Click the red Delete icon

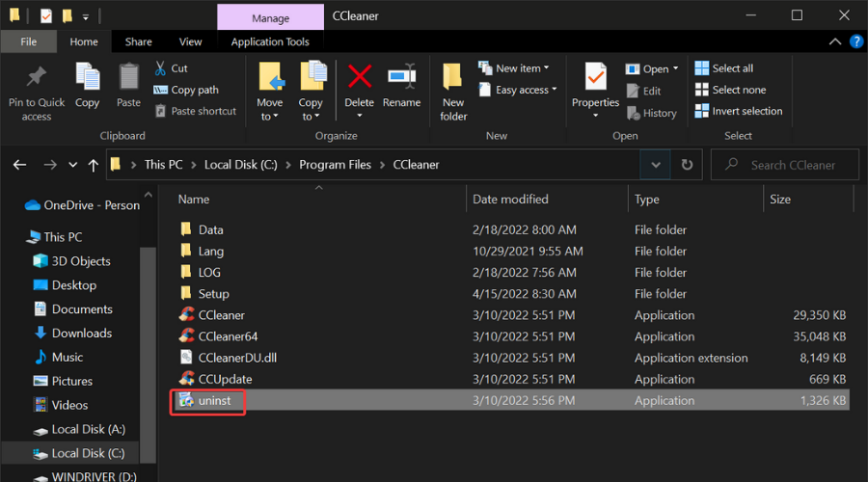pos(360,76)
